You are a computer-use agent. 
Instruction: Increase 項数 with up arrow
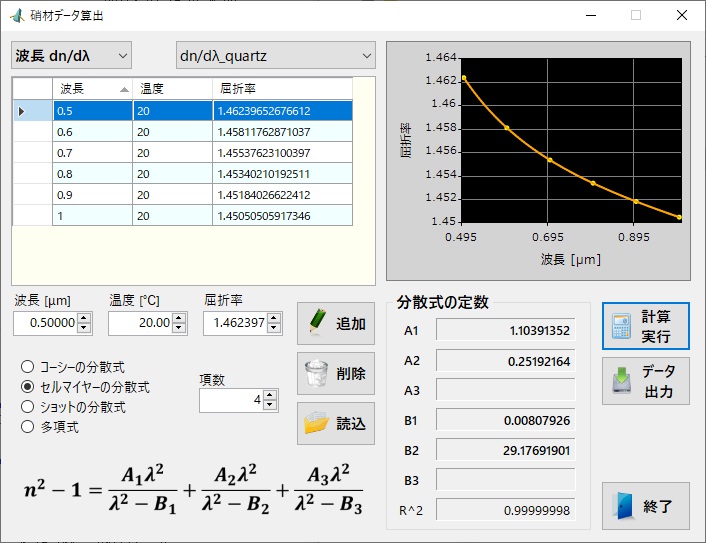[270, 395]
